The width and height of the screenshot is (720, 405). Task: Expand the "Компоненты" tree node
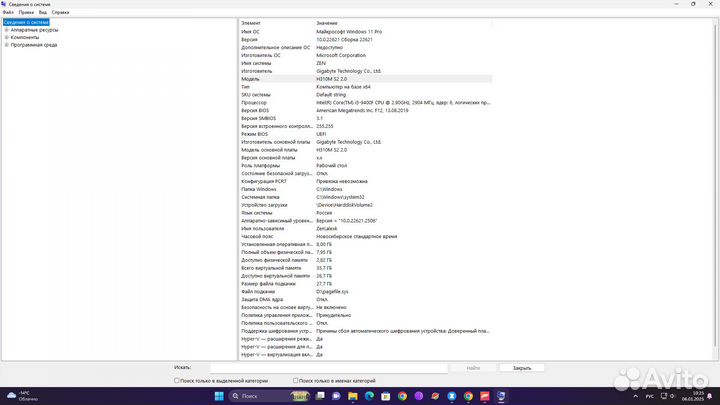pos(6,37)
